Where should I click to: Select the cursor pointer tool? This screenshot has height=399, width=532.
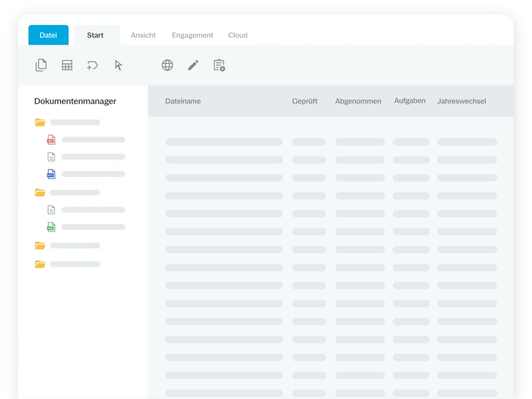[118, 65]
